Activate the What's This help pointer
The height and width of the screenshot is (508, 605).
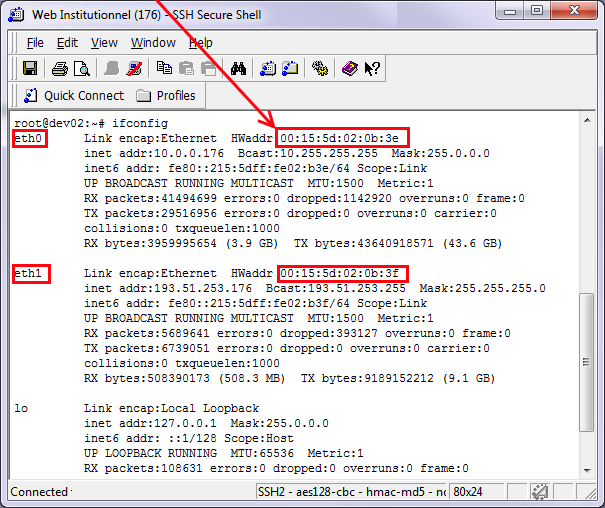click(371, 69)
